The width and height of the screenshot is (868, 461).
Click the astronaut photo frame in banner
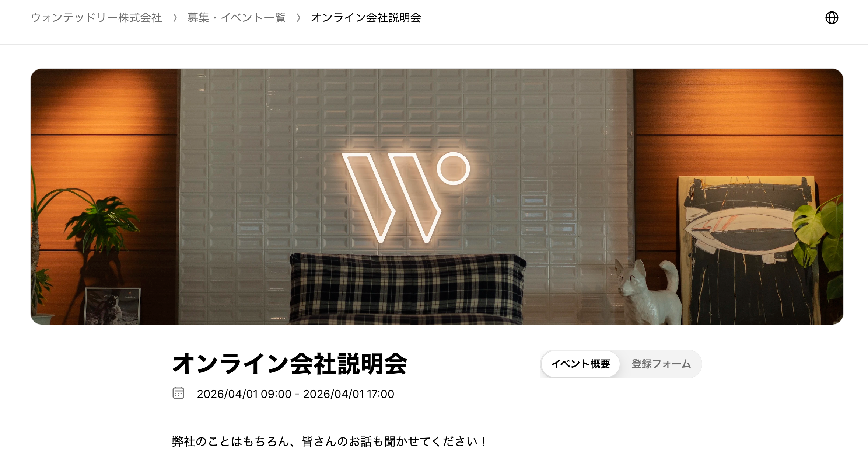[113, 306]
